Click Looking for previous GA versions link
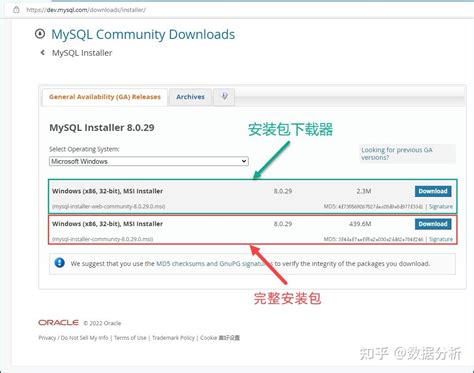The height and width of the screenshot is (373, 474). 397,154
